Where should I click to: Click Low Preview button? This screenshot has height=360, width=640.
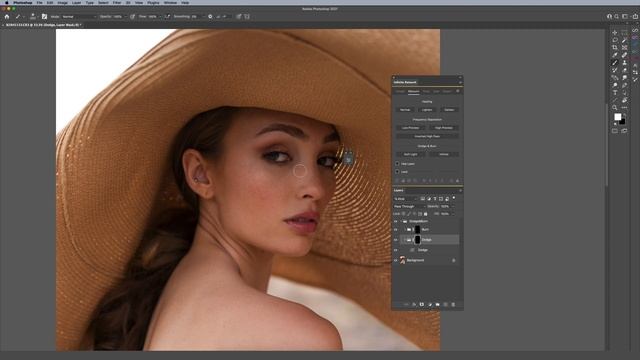410,128
